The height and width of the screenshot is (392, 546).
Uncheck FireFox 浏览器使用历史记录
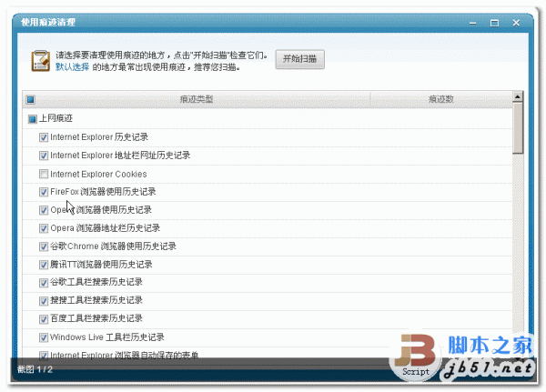click(x=44, y=192)
